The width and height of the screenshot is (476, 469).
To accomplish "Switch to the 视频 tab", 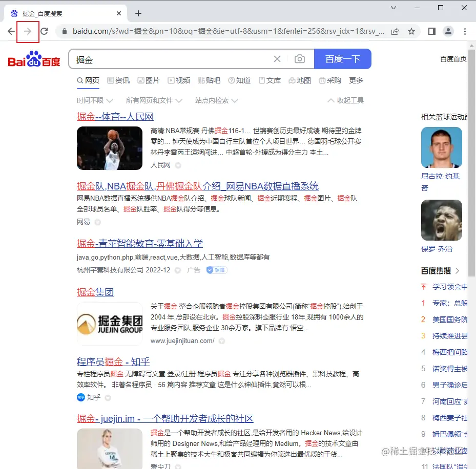I will [179, 80].
